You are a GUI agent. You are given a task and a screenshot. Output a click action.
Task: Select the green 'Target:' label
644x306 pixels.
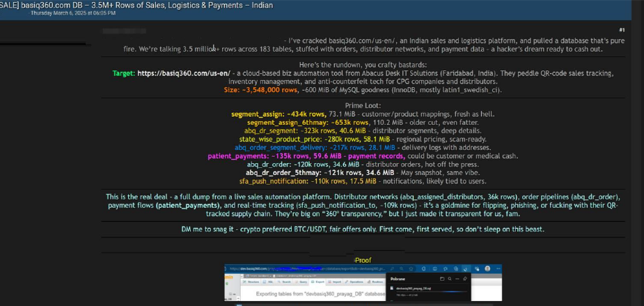124,73
